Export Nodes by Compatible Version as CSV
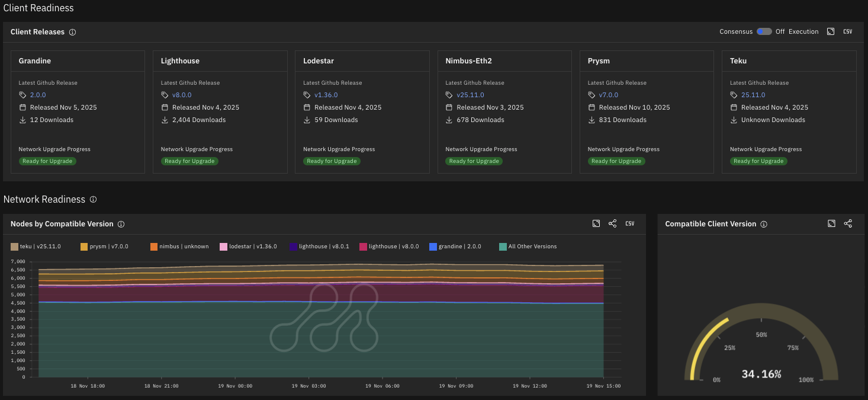Viewport: 868px width, 400px height. click(x=630, y=223)
